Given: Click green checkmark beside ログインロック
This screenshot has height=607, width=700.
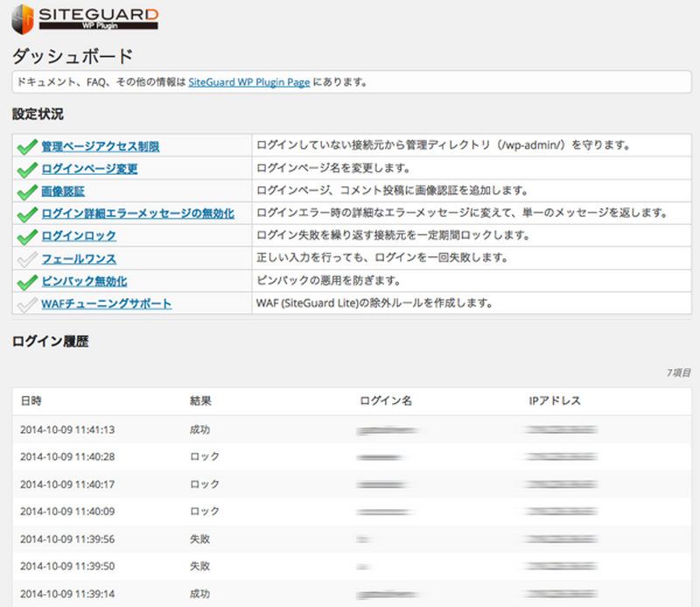Looking at the screenshot, I should tap(27, 236).
